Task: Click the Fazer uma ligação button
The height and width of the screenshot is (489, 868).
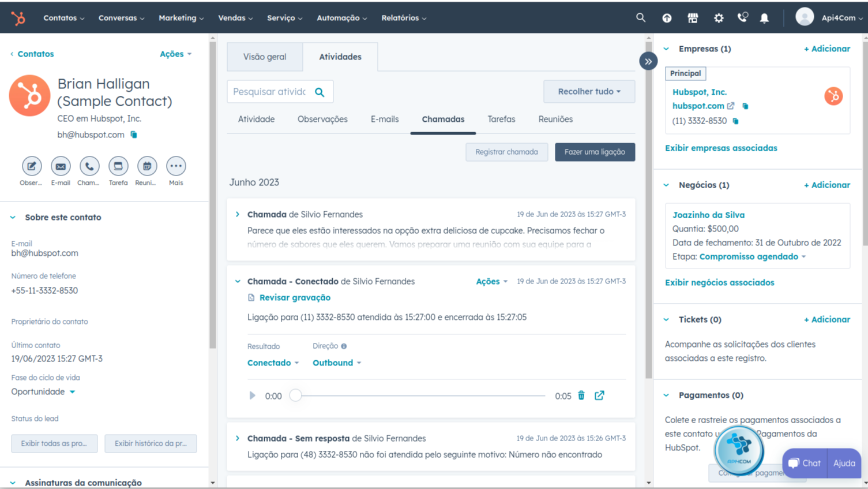Action: click(595, 152)
